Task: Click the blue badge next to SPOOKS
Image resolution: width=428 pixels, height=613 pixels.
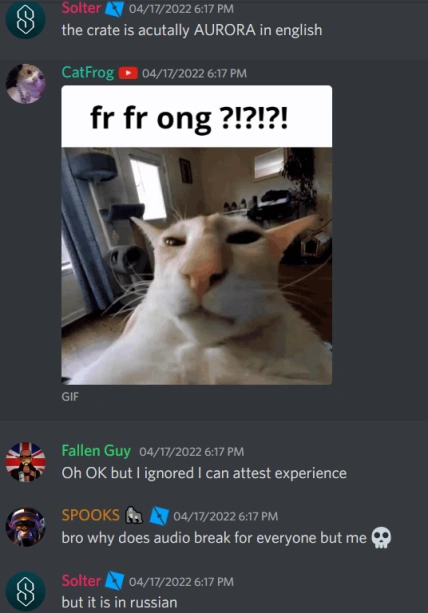Action: tap(159, 516)
